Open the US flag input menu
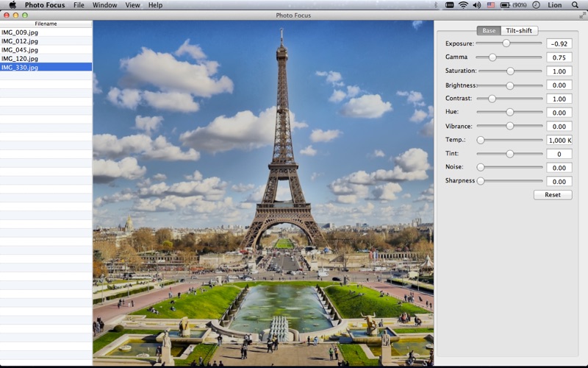The height and width of the screenshot is (368, 588). click(x=490, y=5)
